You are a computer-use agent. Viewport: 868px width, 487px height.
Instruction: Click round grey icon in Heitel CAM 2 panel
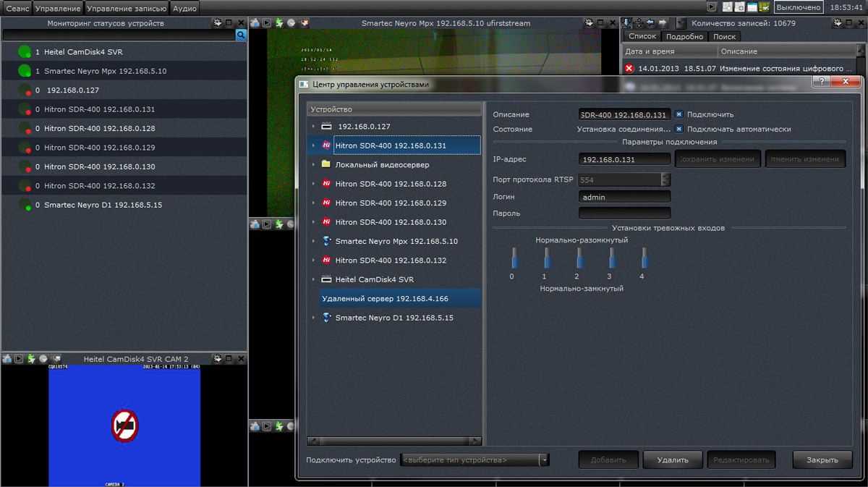[x=43, y=359]
